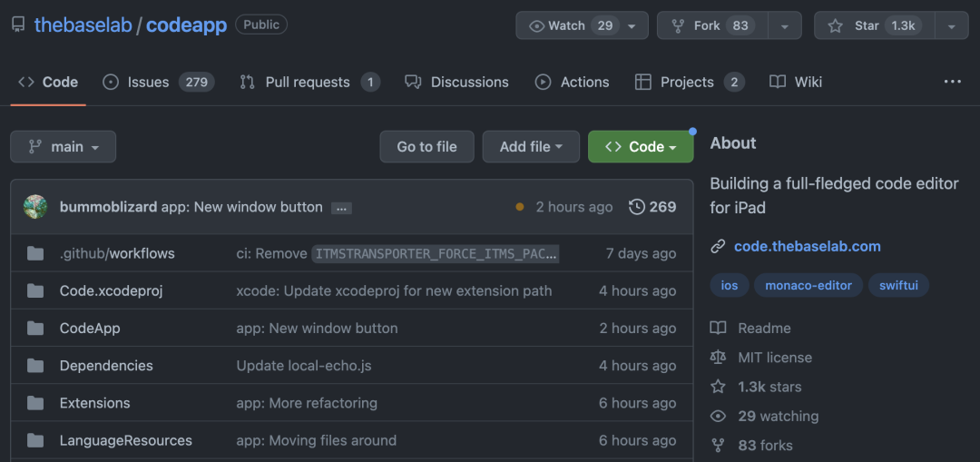980x462 pixels.
Task: Click the link icon beside code.thebaselab.com
Action: tap(718, 246)
